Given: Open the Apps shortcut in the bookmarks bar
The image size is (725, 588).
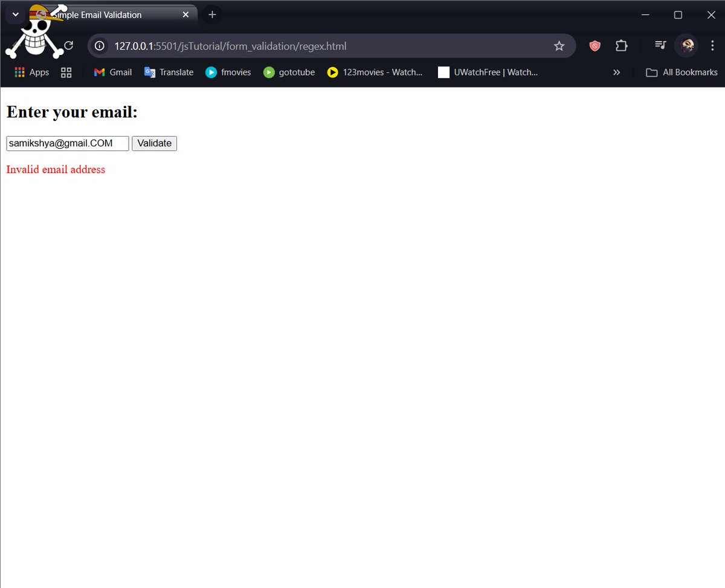Looking at the screenshot, I should point(31,73).
